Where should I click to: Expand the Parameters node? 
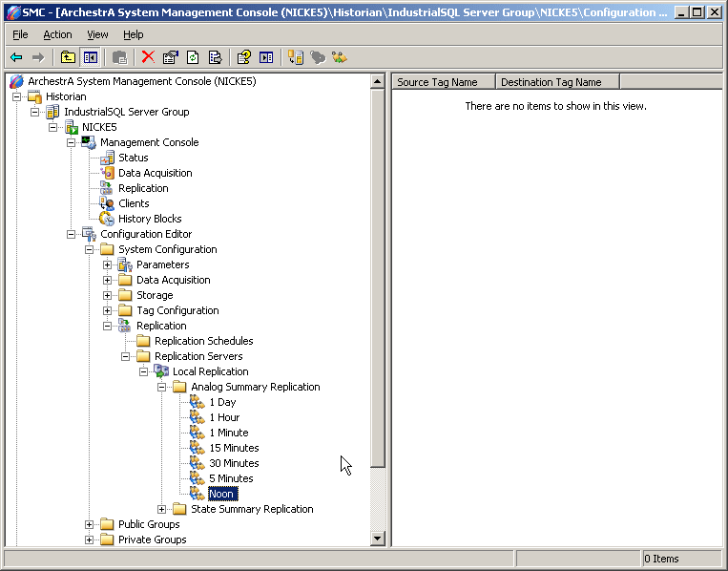(107, 264)
